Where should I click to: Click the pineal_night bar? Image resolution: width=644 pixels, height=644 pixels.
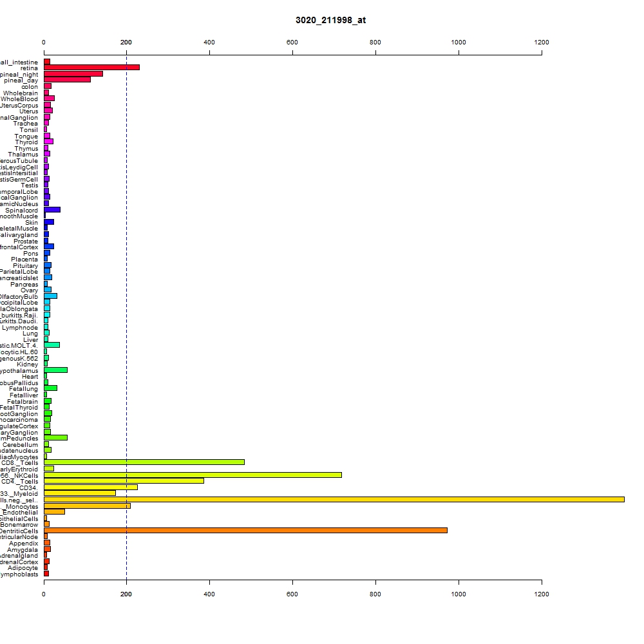(73, 74)
